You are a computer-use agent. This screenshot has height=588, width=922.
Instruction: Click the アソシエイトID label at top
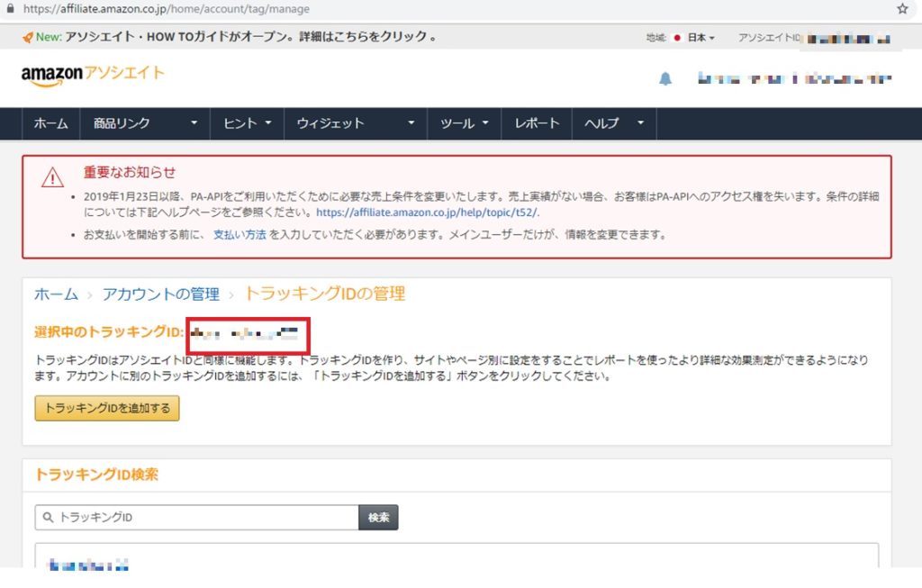[x=771, y=38]
